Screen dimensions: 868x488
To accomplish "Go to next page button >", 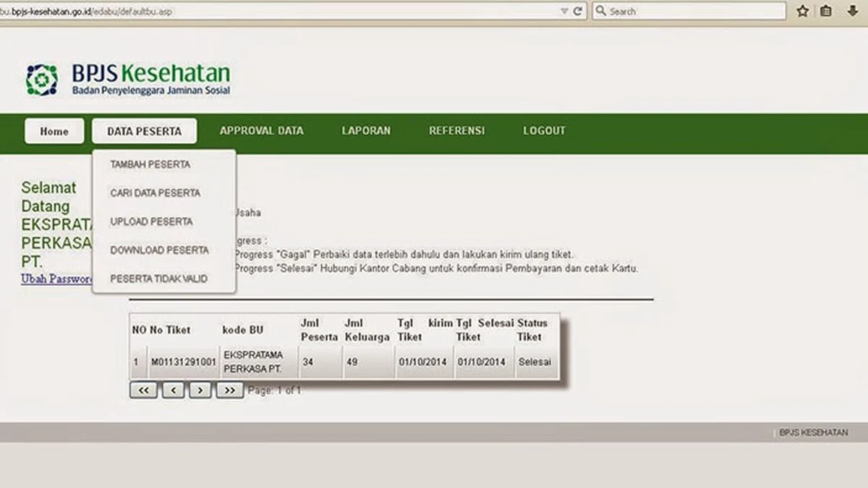I will click(x=200, y=390).
